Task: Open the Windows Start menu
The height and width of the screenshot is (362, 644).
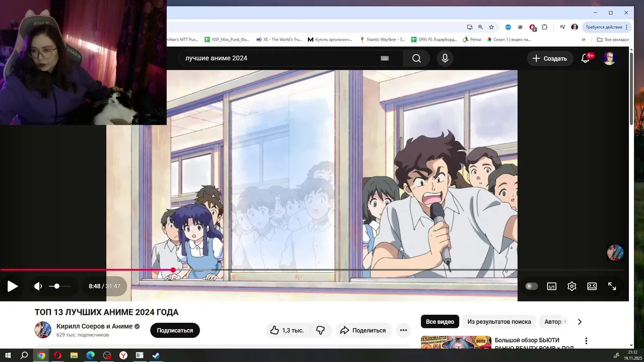Action: (x=8, y=355)
